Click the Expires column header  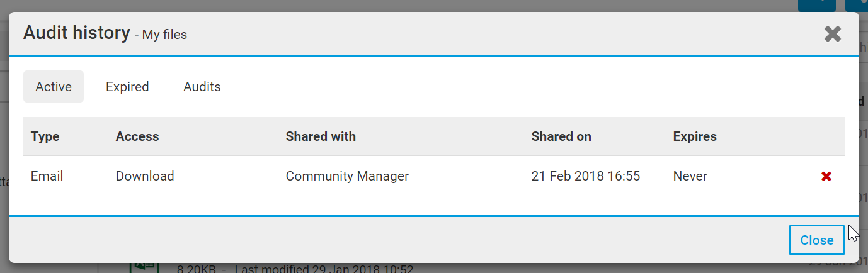coord(695,136)
